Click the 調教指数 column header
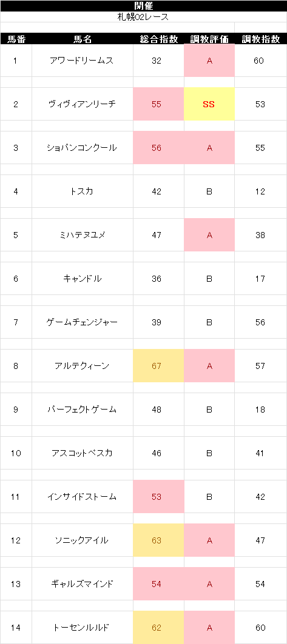Image resolution: width=287 pixels, height=644 pixels. [261, 39]
